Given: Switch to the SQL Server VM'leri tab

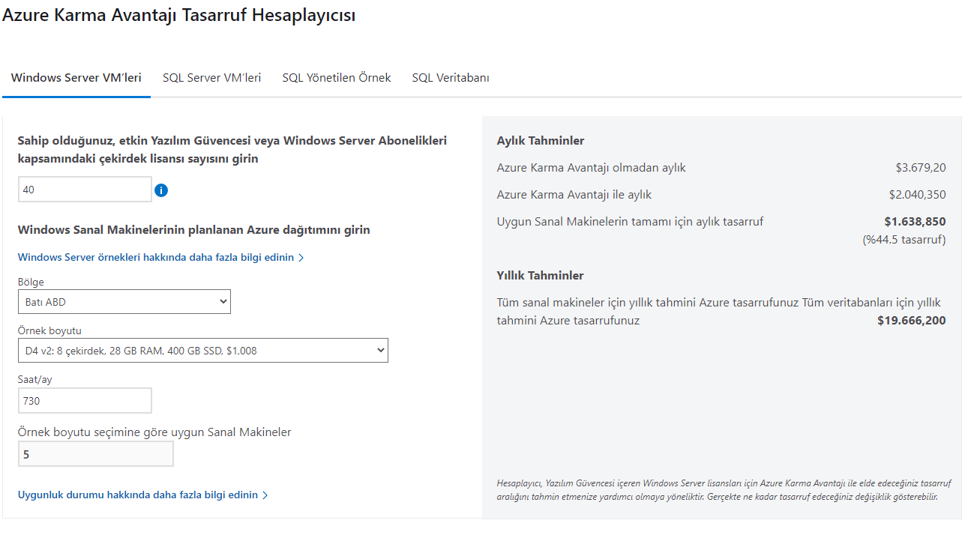Looking at the screenshot, I should [211, 78].
